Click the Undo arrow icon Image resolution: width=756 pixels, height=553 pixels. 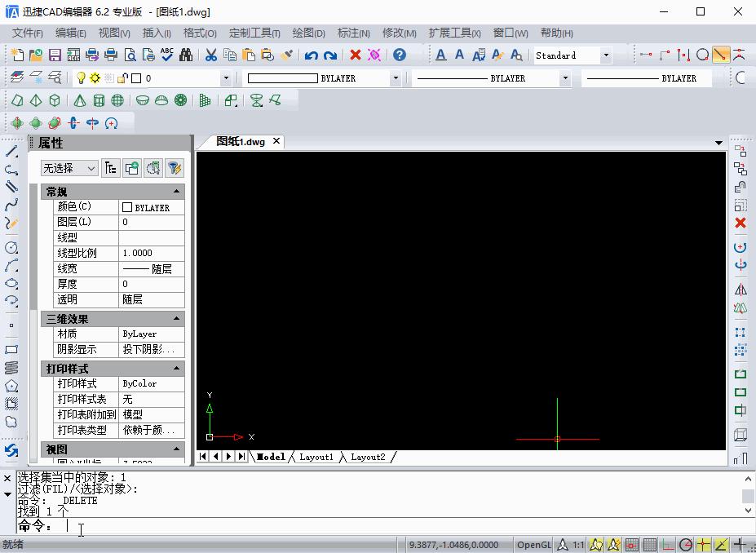[312, 55]
